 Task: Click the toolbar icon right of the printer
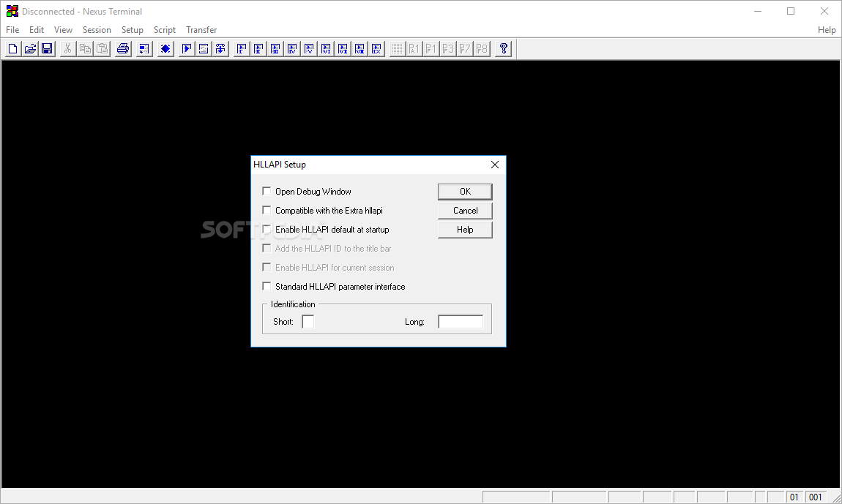tap(144, 49)
